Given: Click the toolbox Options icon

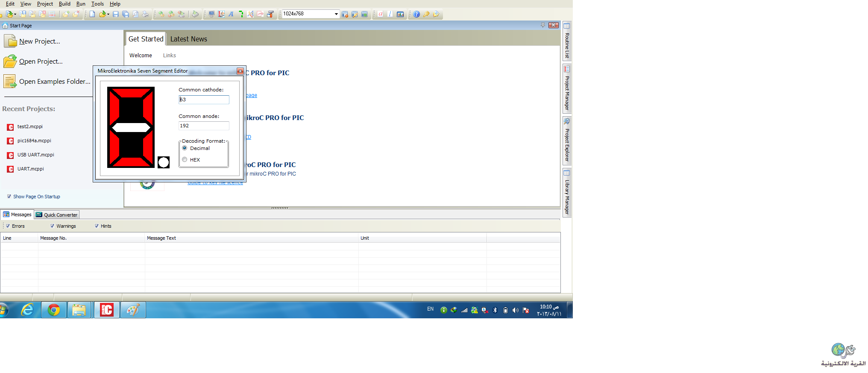Looking at the screenshot, I should pyautogui.click(x=270, y=14).
